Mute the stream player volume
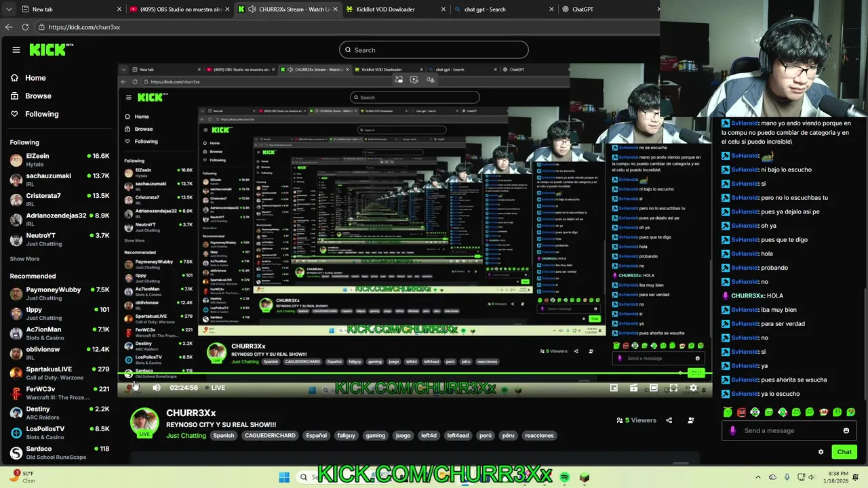The image size is (868, 488). pos(156,388)
